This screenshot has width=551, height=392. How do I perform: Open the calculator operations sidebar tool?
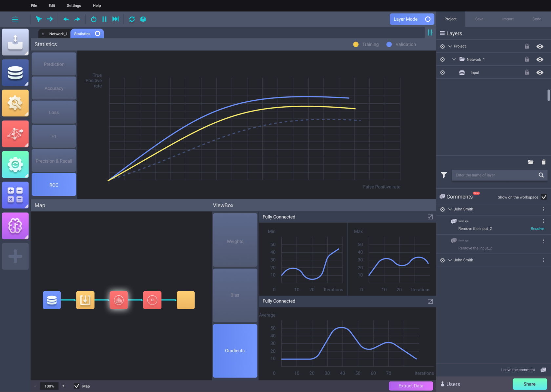(x=15, y=195)
